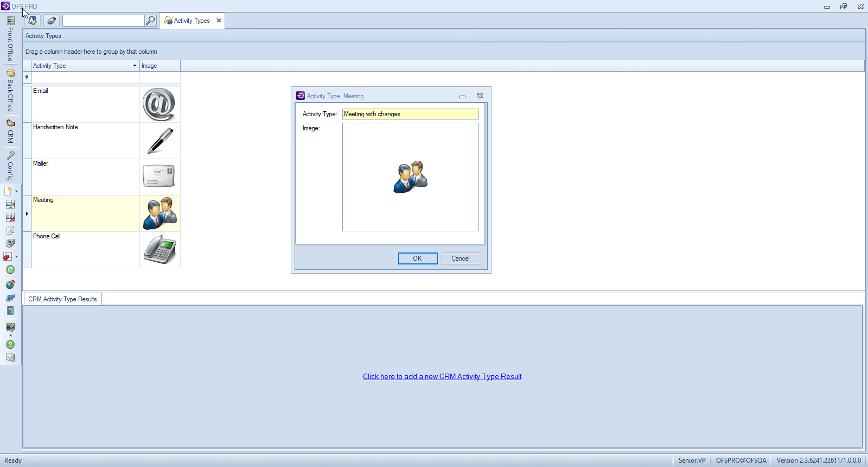Click the monitor screen sidebar icon
Image resolution: width=868 pixels, height=467 pixels.
coord(10,327)
